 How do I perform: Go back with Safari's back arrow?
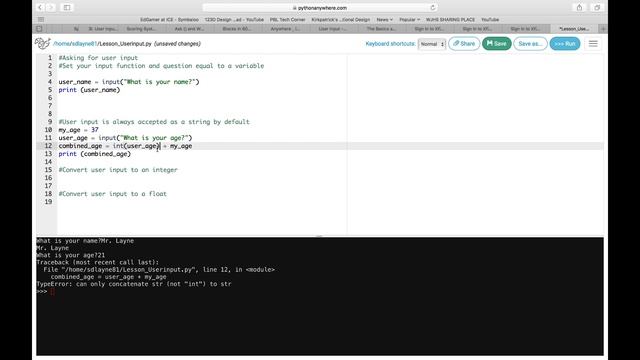(x=40, y=7)
